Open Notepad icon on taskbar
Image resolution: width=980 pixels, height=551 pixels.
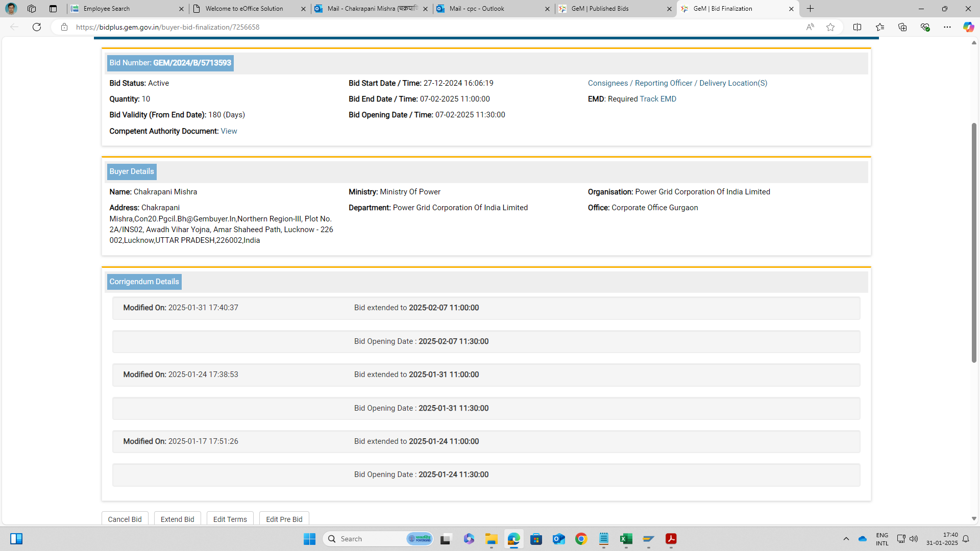tap(603, 539)
